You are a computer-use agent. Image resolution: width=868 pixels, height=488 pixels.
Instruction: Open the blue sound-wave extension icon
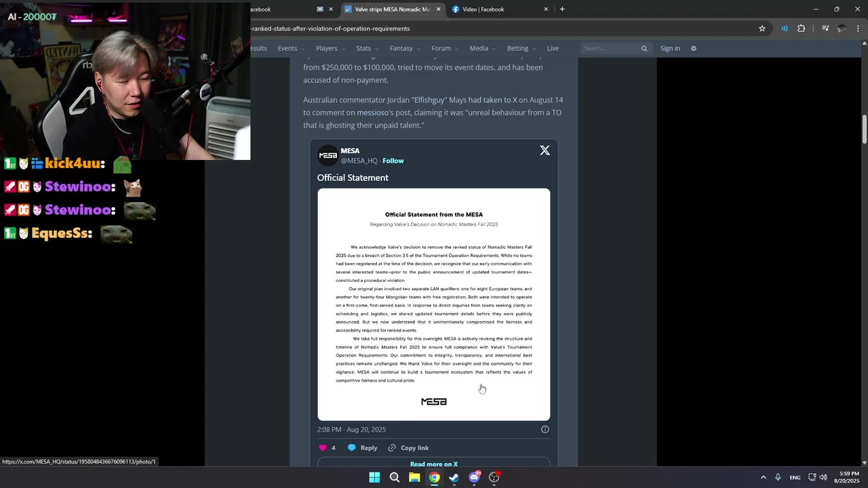click(x=784, y=28)
